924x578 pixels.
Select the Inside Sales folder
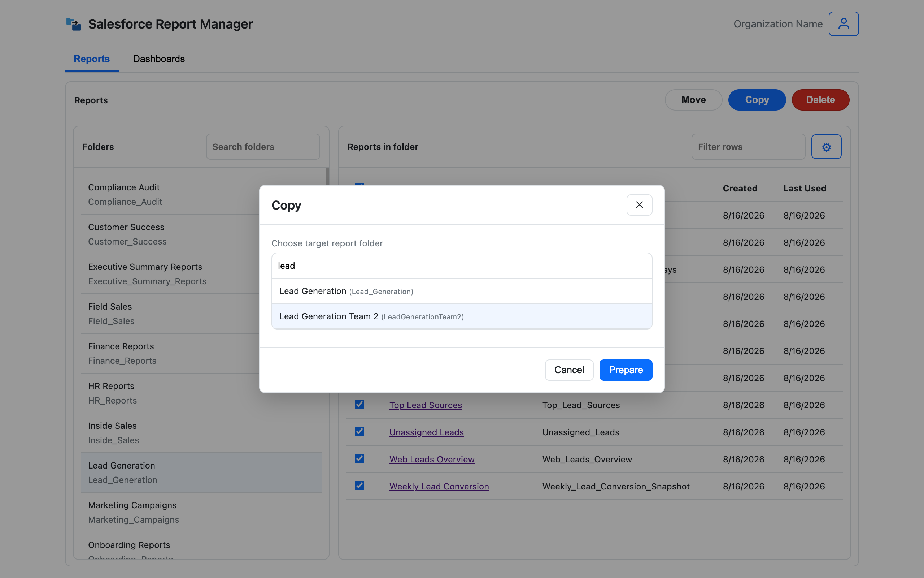pyautogui.click(x=201, y=433)
